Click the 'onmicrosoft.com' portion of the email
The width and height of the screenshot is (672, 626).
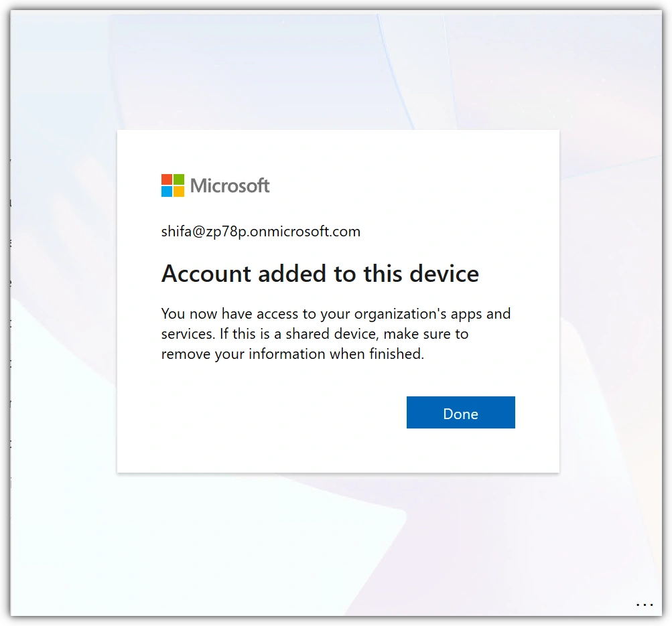coord(305,232)
